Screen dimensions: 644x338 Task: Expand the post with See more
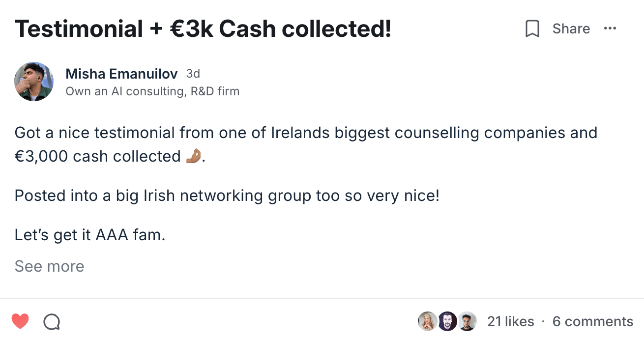[x=49, y=266]
